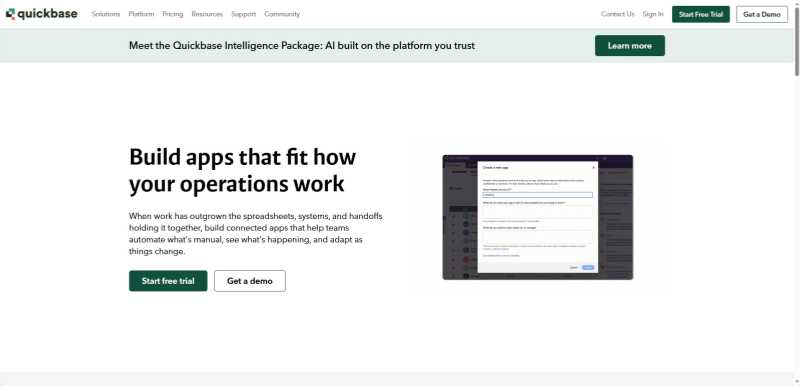This screenshot has height=386, width=800.
Task: Click Get a Demo in the header
Action: coord(762,14)
